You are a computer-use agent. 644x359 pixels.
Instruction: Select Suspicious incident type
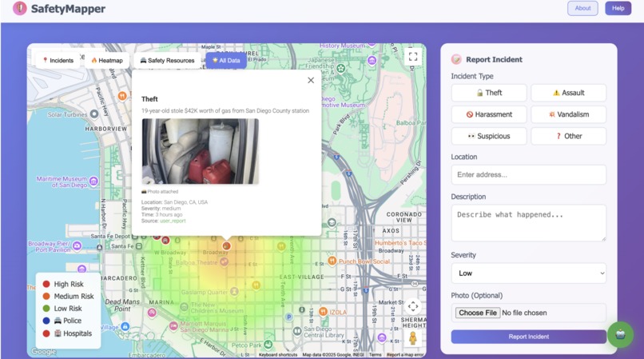(489, 136)
